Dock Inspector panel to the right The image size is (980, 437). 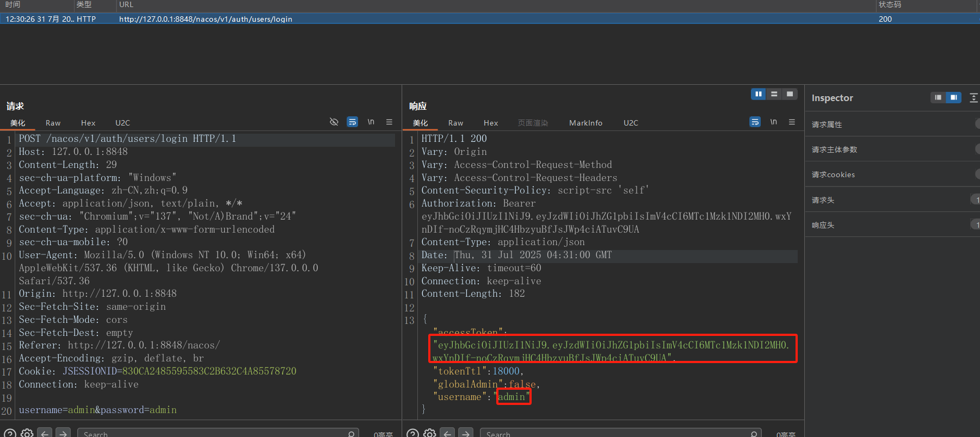[954, 97]
